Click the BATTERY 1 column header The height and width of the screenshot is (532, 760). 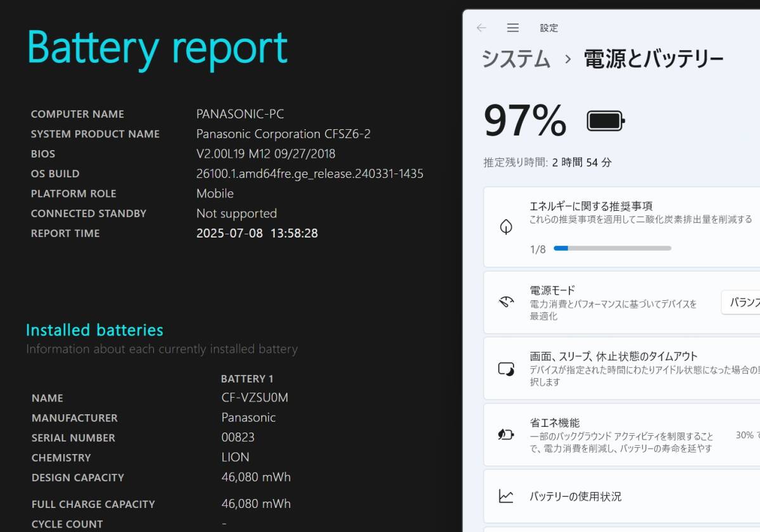(x=247, y=379)
